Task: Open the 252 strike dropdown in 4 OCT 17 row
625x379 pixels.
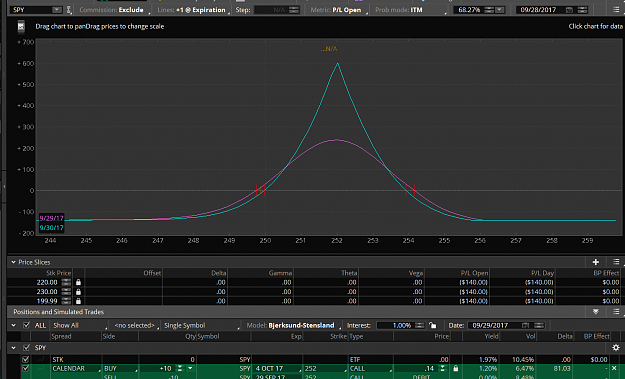Action: pyautogui.click(x=325, y=369)
